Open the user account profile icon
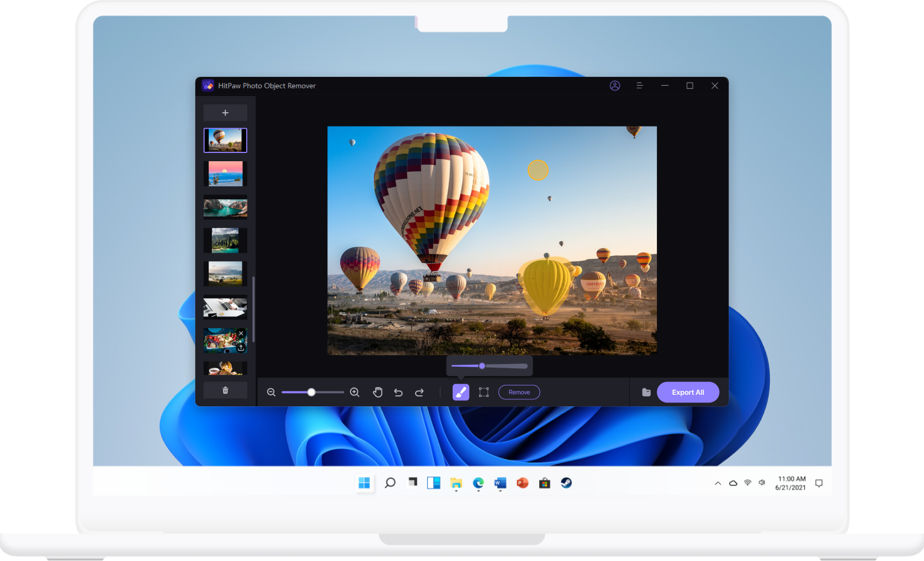Image resolution: width=924 pixels, height=561 pixels. click(615, 86)
